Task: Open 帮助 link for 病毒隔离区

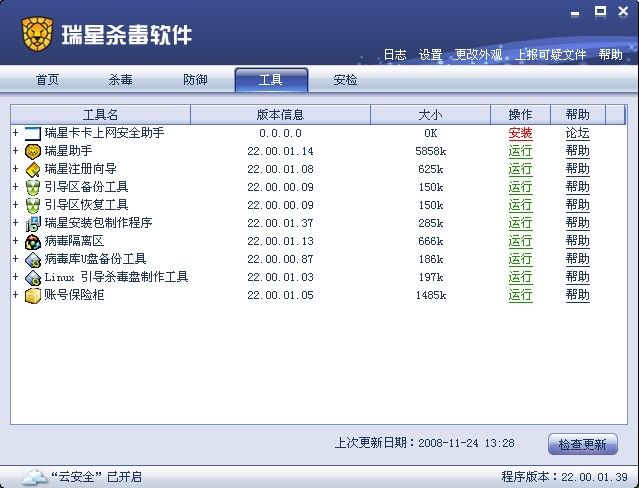Action: (x=577, y=241)
